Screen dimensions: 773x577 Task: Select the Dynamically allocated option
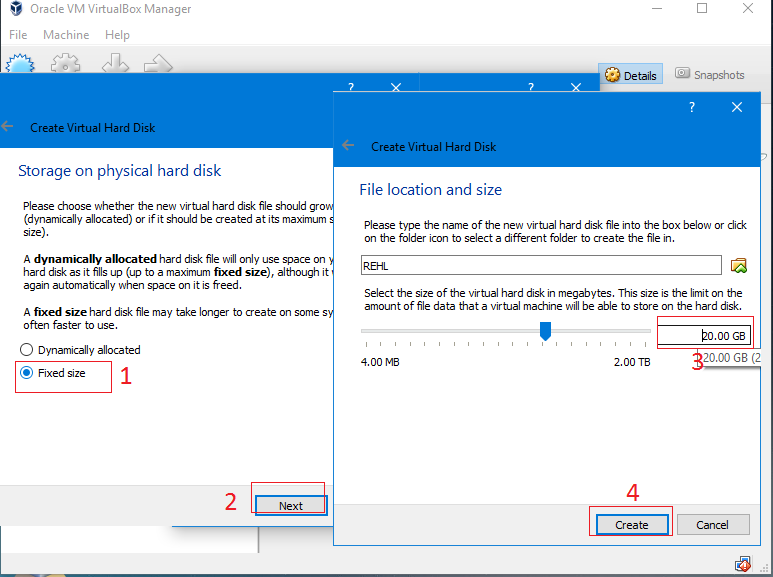tap(80, 350)
